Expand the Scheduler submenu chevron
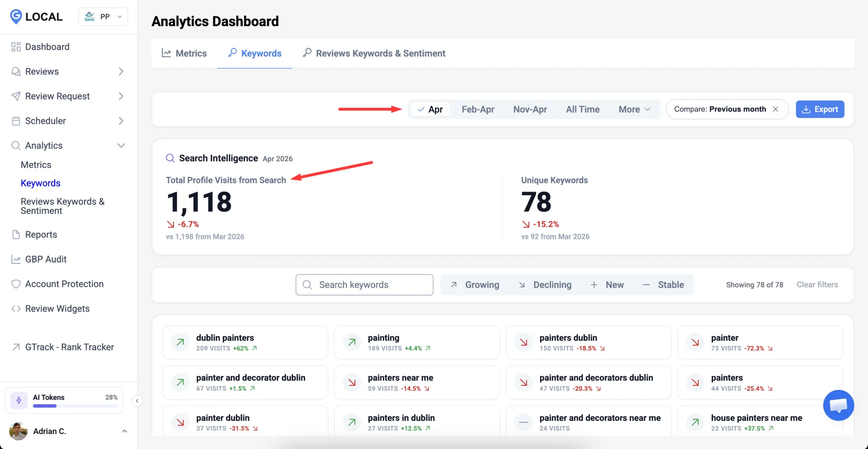The image size is (868, 449). [x=121, y=121]
